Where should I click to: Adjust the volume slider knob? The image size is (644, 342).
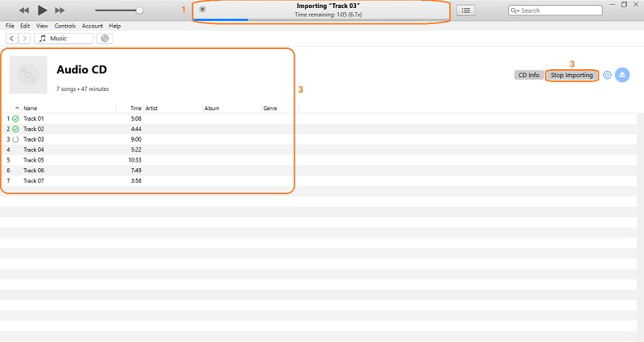coord(139,10)
